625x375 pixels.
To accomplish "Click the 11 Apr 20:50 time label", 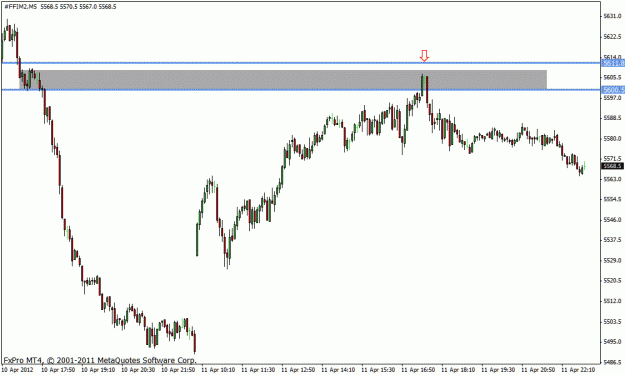I will (538, 370).
